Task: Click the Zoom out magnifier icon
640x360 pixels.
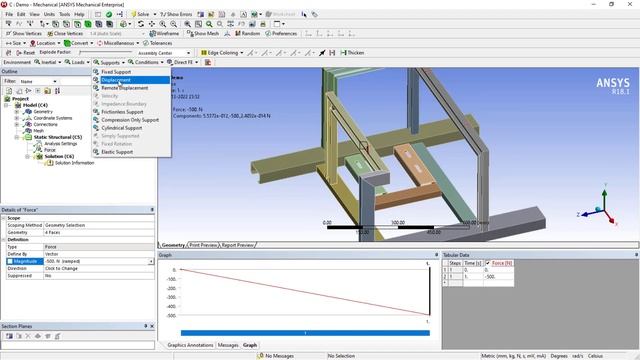Action: click(173, 24)
